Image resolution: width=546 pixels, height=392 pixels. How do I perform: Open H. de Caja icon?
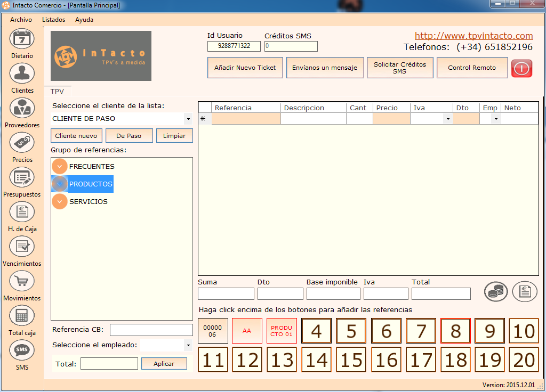(22, 212)
